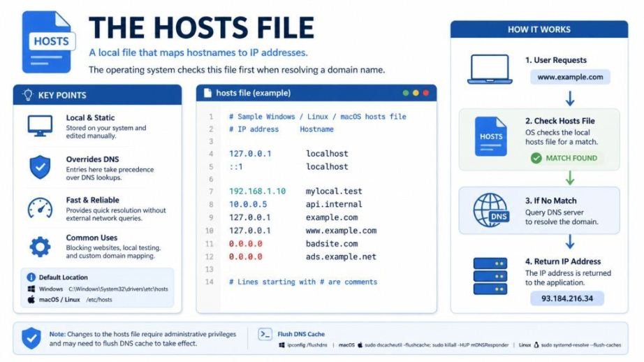Click first 0.0.0.0 address beside badsite.com
Image resolution: width=644 pixels, height=362 pixels.
[246, 244]
